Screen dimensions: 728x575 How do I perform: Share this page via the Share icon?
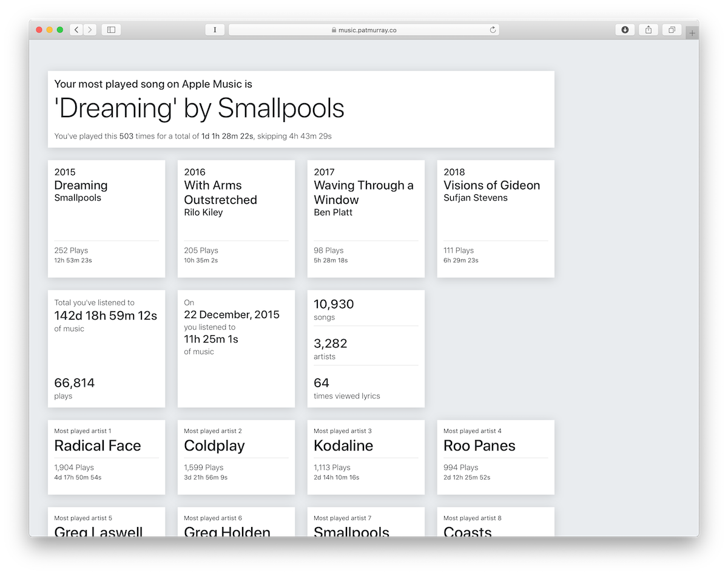coord(648,29)
